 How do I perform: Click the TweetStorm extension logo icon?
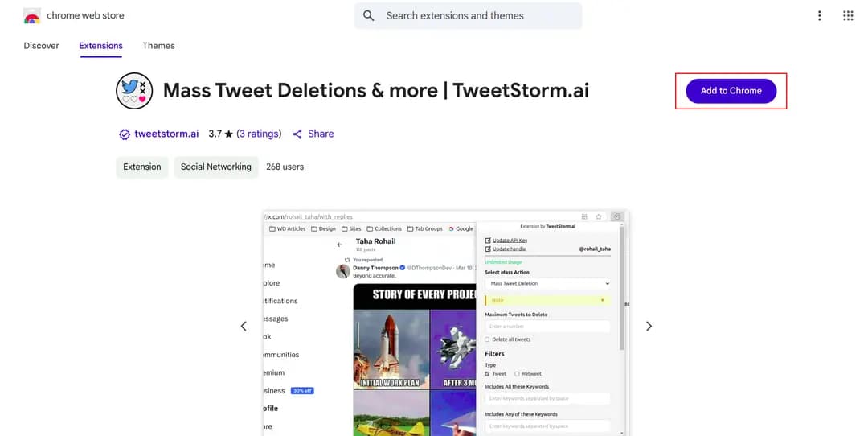point(134,91)
